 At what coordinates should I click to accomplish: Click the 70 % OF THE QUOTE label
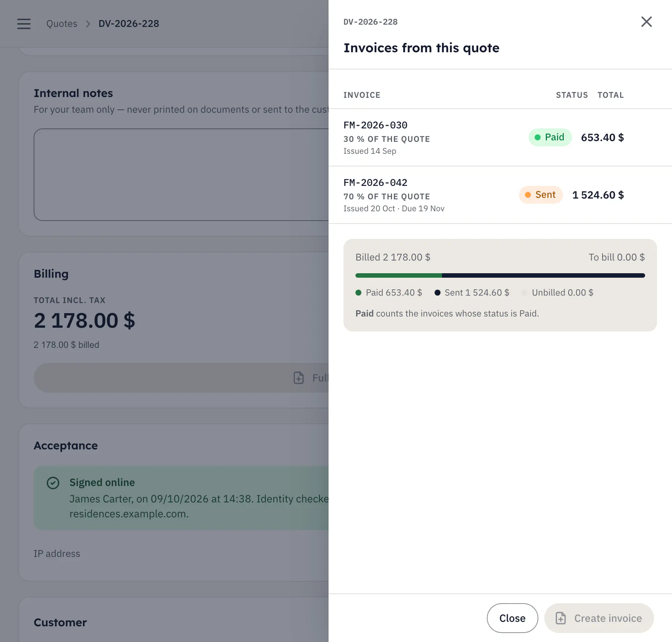click(386, 197)
